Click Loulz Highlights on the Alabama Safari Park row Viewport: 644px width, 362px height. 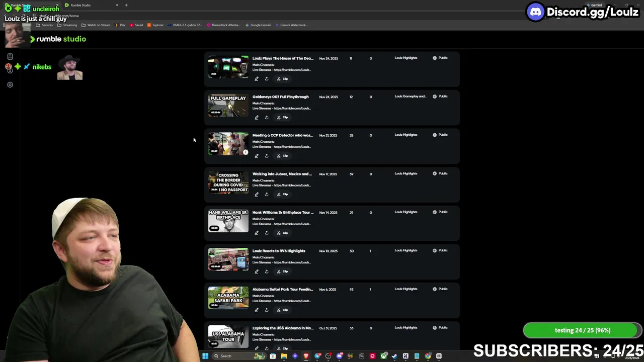click(x=406, y=289)
